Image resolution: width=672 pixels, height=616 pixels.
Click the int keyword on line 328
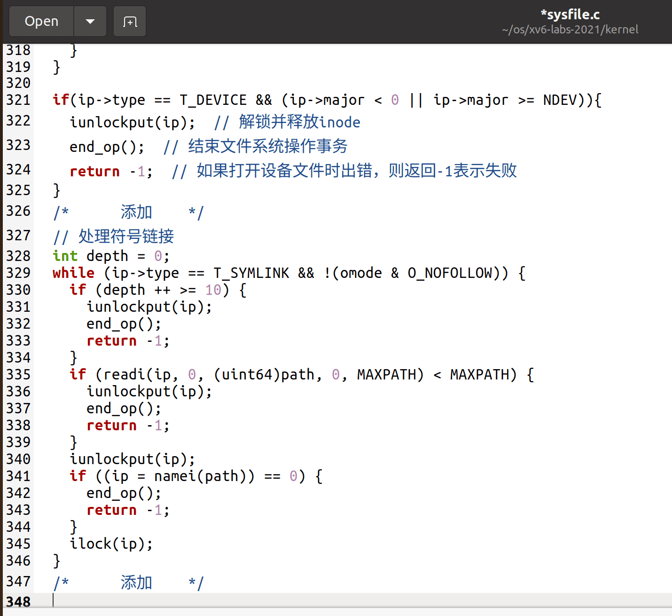tap(65, 256)
